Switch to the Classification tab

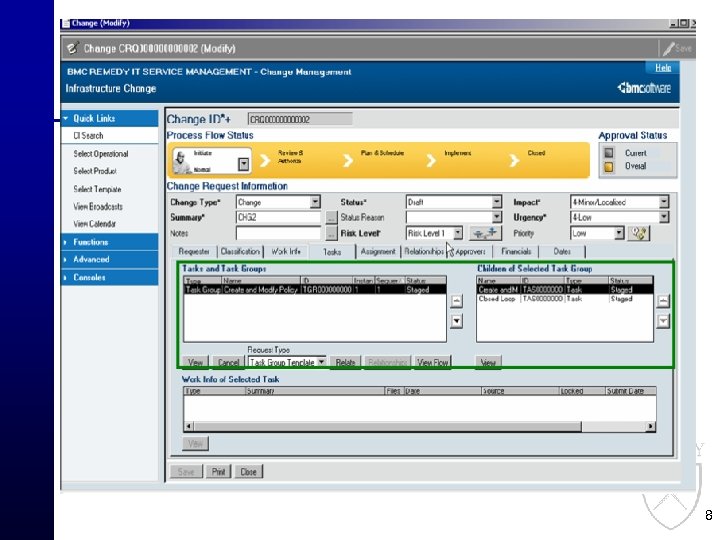click(240, 252)
